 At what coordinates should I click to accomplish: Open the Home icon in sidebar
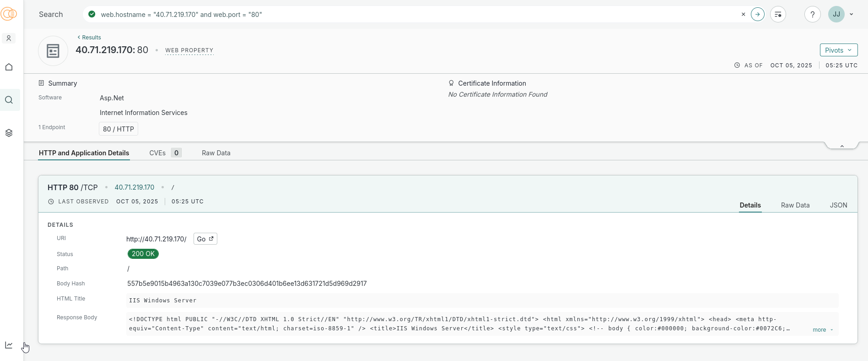point(9,67)
